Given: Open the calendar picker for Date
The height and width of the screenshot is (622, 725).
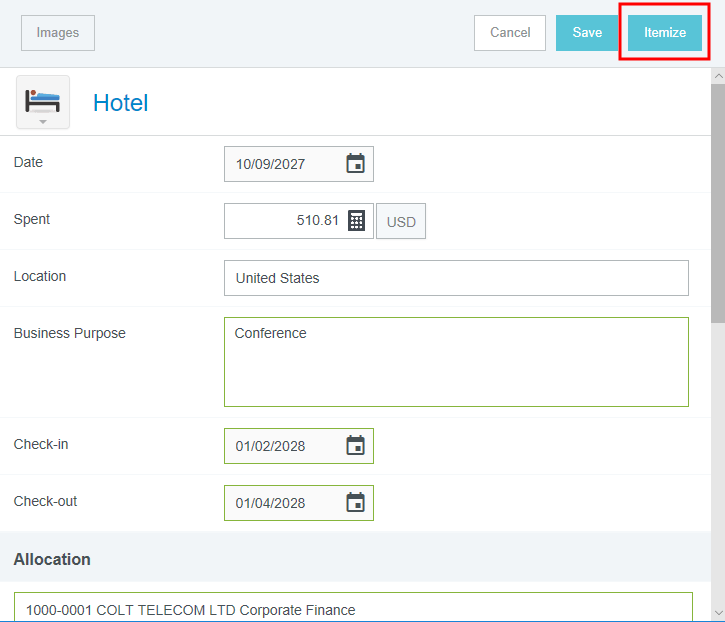Looking at the screenshot, I should pyautogui.click(x=355, y=164).
